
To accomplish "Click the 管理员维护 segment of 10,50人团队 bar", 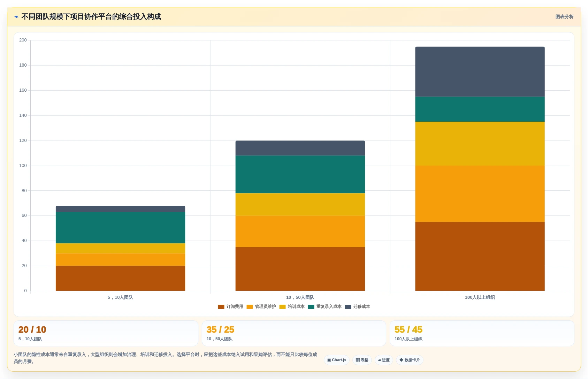I will [x=300, y=232].
